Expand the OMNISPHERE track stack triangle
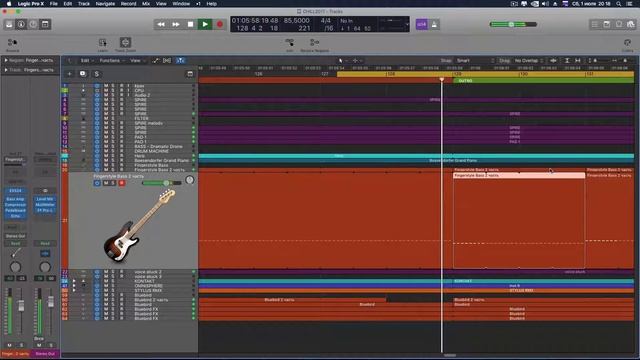The width and height of the screenshot is (640, 360). [74, 286]
